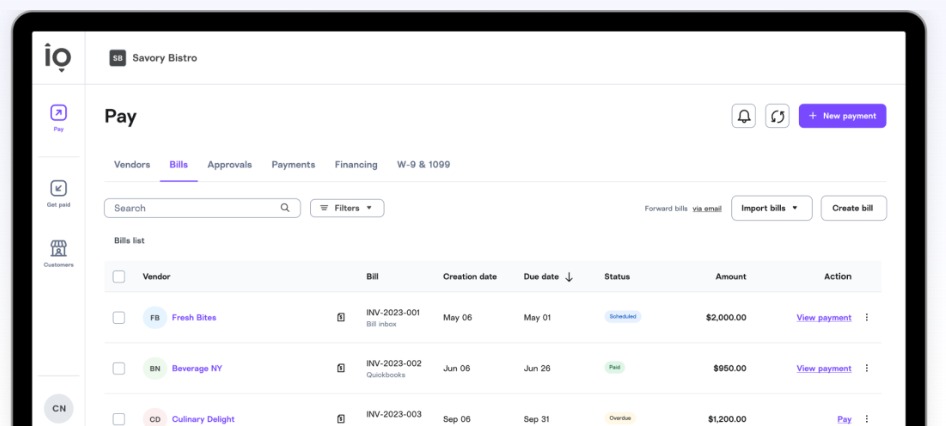Click the CN user avatar
This screenshot has height=426, width=946.
tap(59, 408)
